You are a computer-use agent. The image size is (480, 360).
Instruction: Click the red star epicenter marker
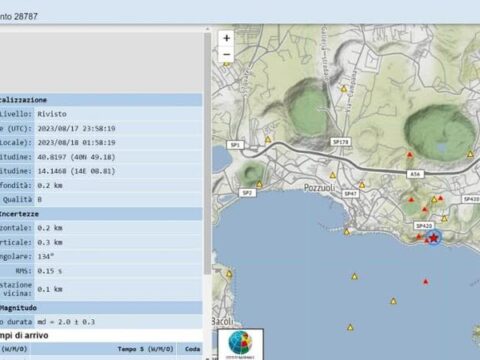(x=433, y=238)
